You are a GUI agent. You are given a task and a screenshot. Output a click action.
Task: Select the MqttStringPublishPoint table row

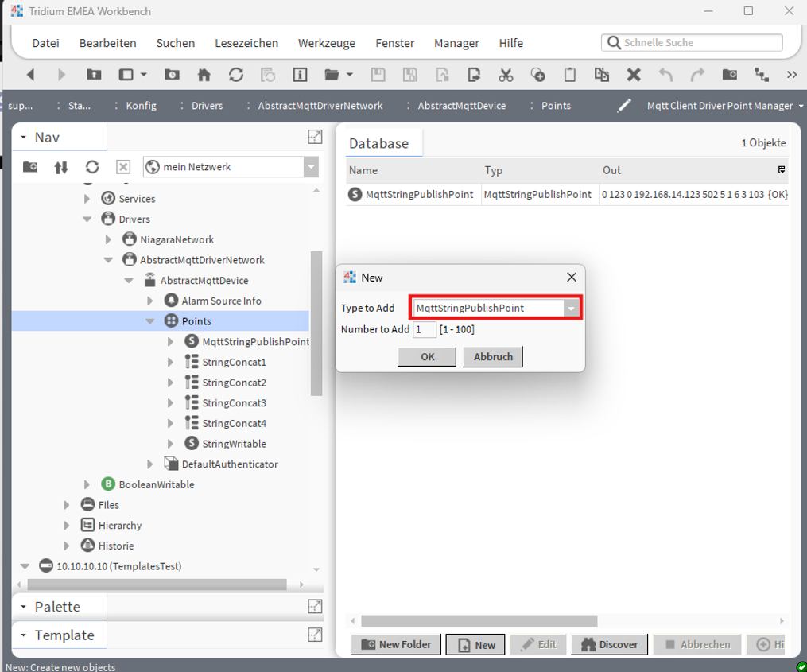567,195
